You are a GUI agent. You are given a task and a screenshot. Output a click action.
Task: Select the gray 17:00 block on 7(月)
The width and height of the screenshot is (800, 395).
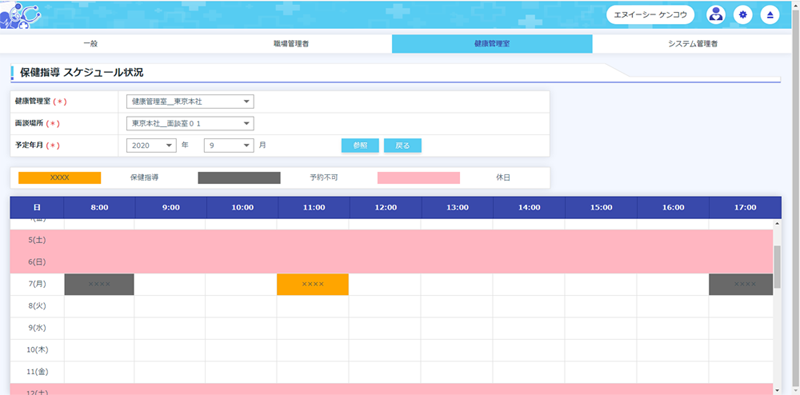(741, 284)
